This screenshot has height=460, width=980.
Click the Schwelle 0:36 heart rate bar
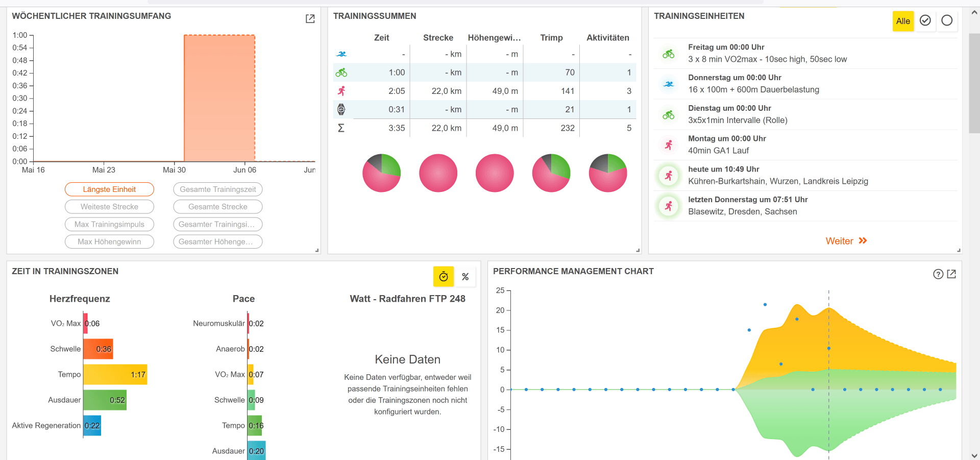coord(98,349)
